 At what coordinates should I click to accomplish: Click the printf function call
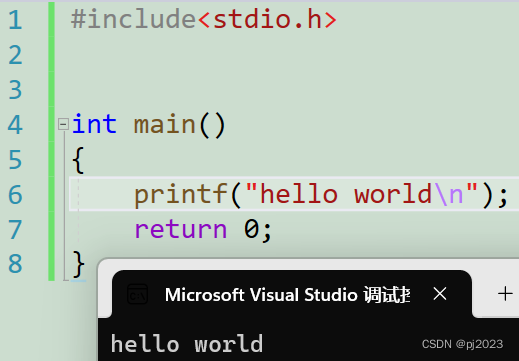click(181, 195)
